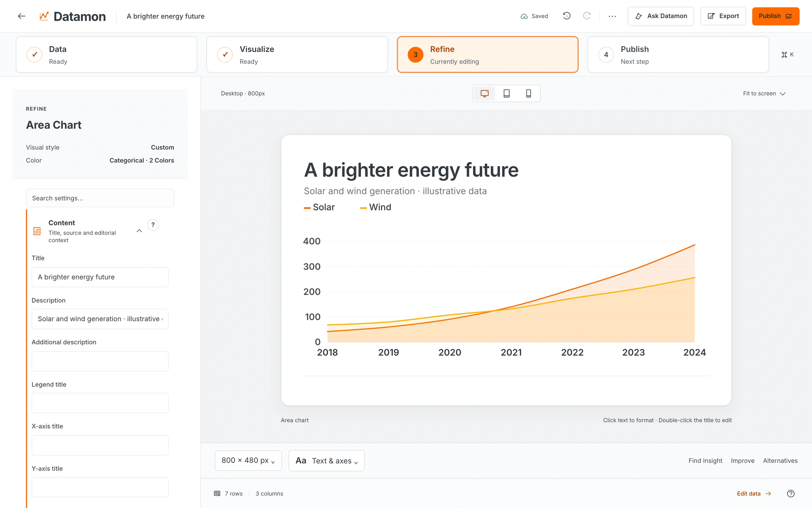Click the undo history icon
This screenshot has width=812, height=508.
tap(567, 16)
